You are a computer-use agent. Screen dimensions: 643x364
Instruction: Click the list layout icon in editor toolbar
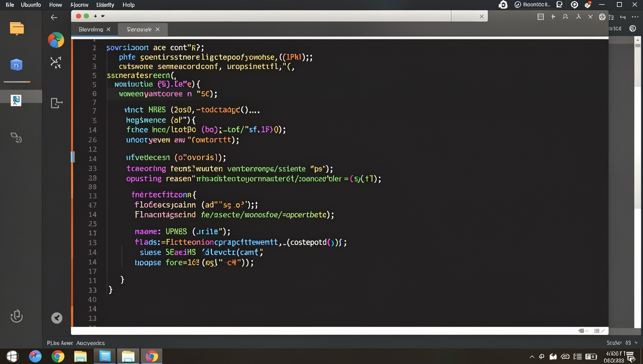click(541, 17)
